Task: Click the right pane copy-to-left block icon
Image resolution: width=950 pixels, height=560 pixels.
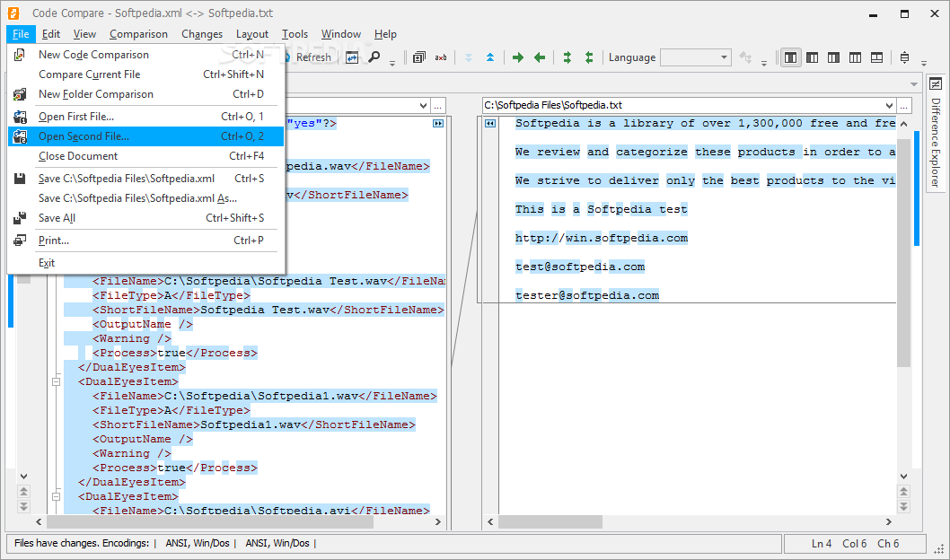Action: coord(490,124)
